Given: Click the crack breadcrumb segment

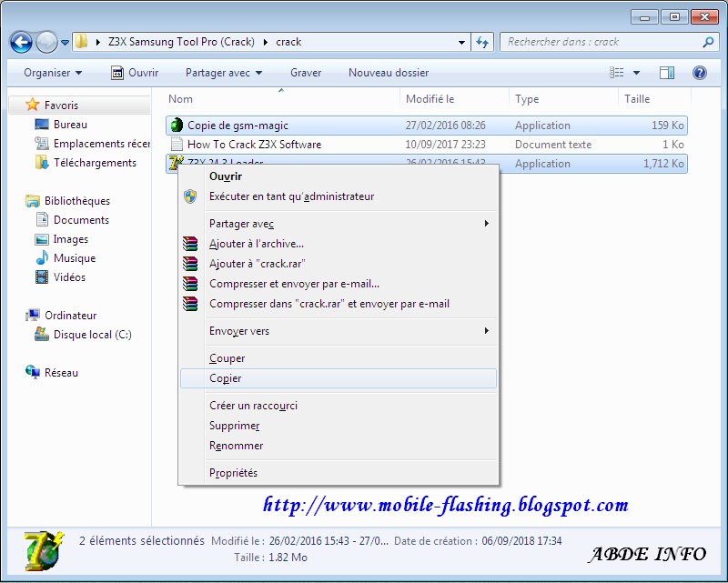Looking at the screenshot, I should click(288, 42).
